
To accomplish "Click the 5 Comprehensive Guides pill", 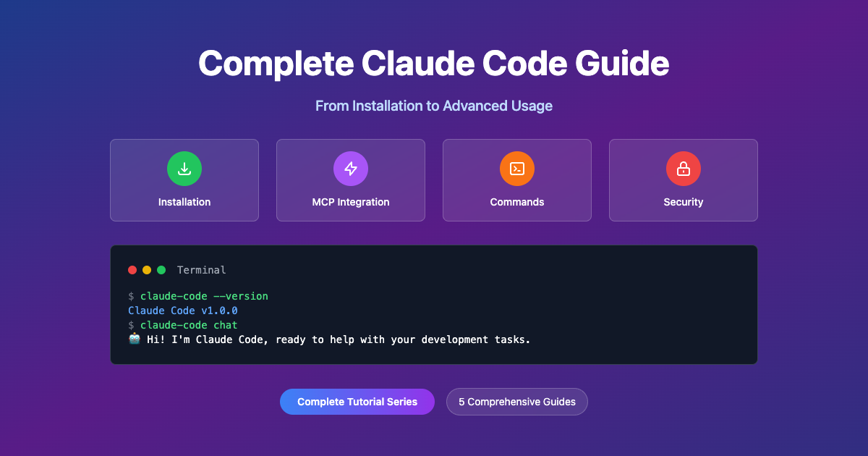I will point(517,402).
